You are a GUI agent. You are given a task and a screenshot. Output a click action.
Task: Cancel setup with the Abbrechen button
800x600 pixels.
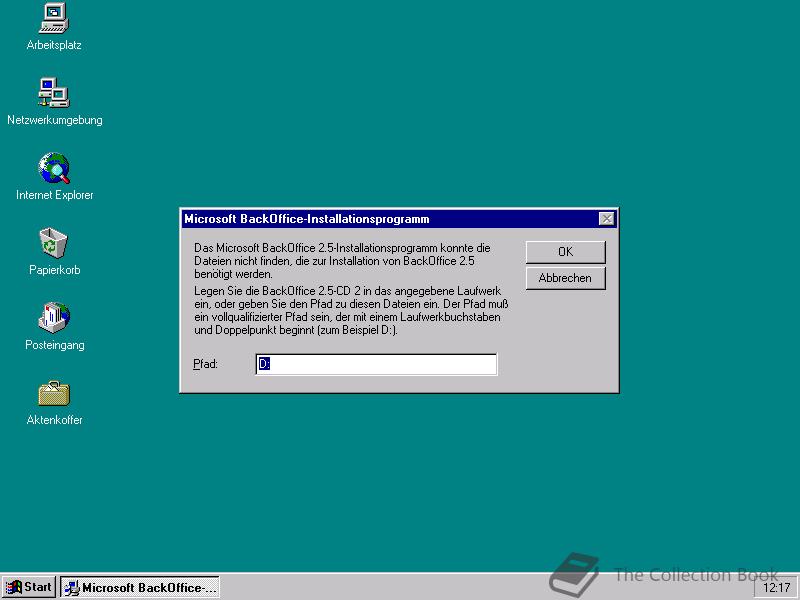tap(565, 278)
